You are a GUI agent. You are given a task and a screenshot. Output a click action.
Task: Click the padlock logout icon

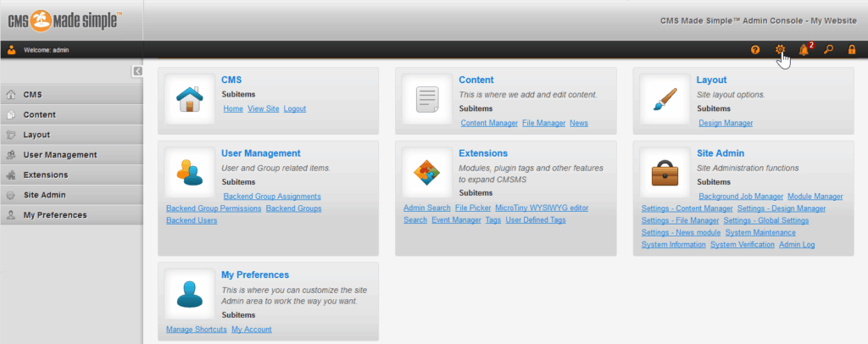tap(852, 50)
